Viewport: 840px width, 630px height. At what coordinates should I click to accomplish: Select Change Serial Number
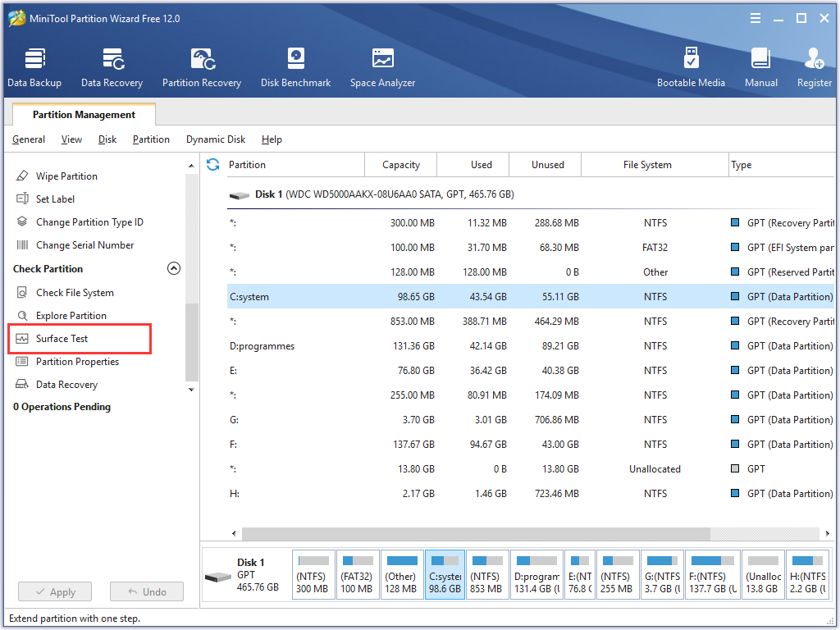coord(84,244)
